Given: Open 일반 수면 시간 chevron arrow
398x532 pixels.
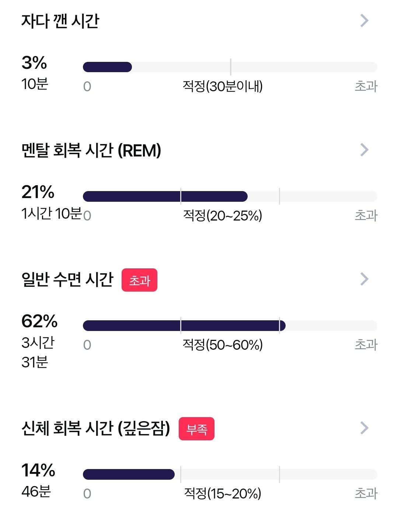Looking at the screenshot, I should [364, 279].
